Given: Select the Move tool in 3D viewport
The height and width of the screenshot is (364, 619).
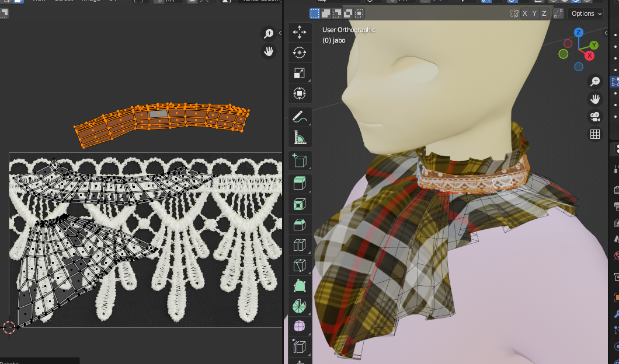Looking at the screenshot, I should (300, 32).
